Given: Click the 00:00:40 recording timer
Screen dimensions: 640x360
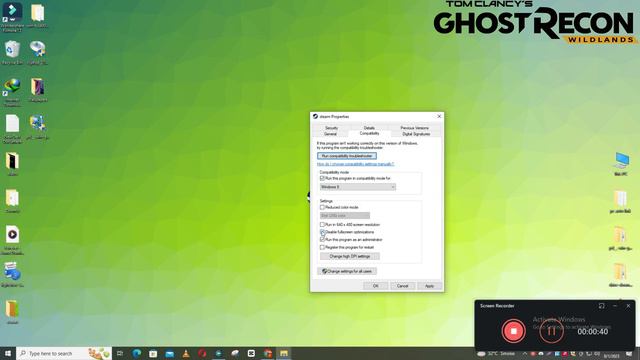Looking at the screenshot, I should (x=593, y=331).
